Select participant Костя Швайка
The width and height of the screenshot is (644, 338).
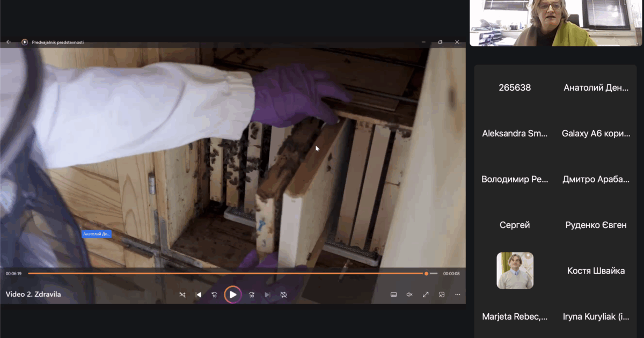596,270
